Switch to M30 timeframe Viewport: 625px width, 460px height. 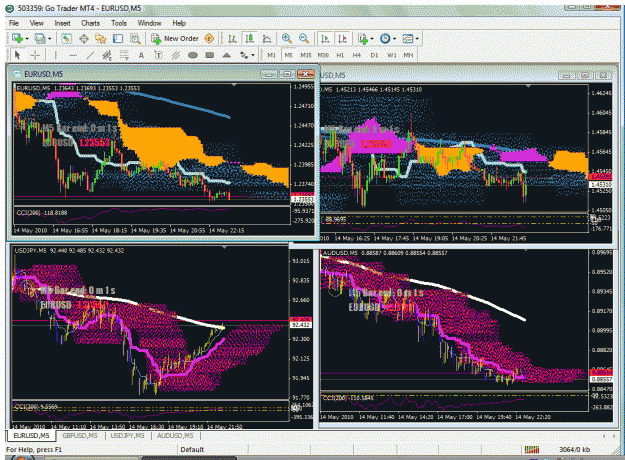tap(323, 55)
